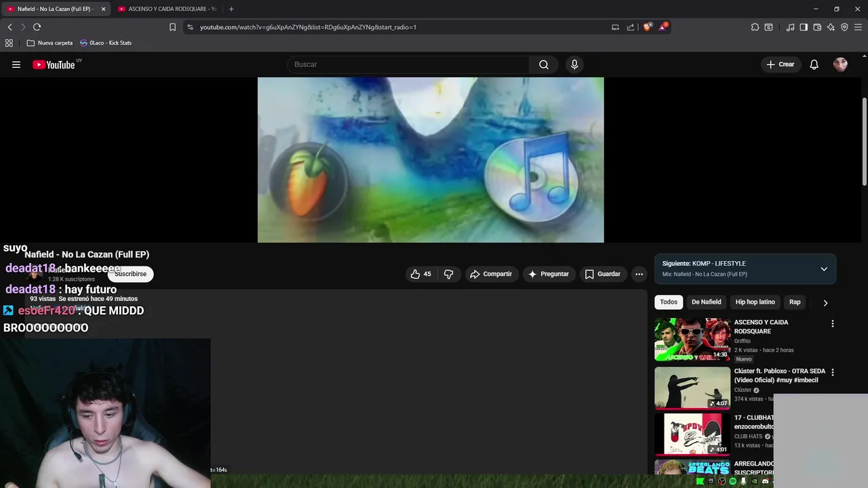The width and height of the screenshot is (868, 488).
Task: Open the browser extensions puzzle icon
Action: (x=755, y=27)
